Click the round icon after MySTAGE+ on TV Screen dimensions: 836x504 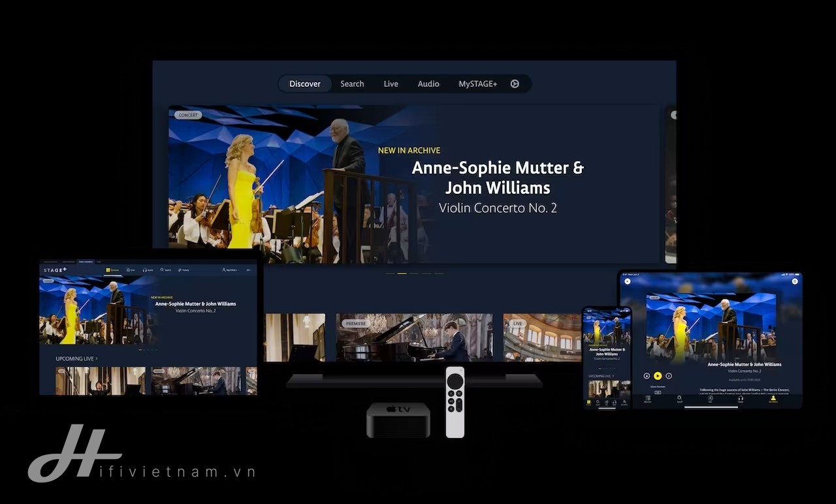tap(515, 84)
